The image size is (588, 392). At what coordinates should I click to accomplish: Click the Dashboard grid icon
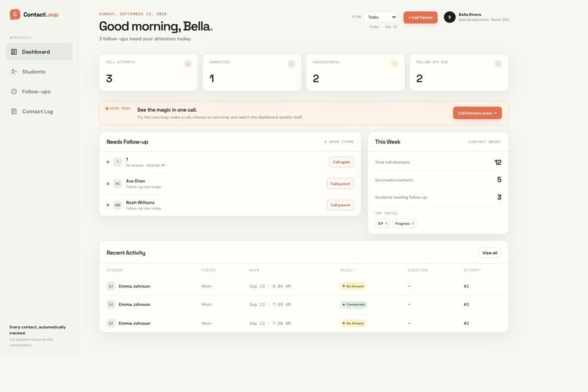14,52
